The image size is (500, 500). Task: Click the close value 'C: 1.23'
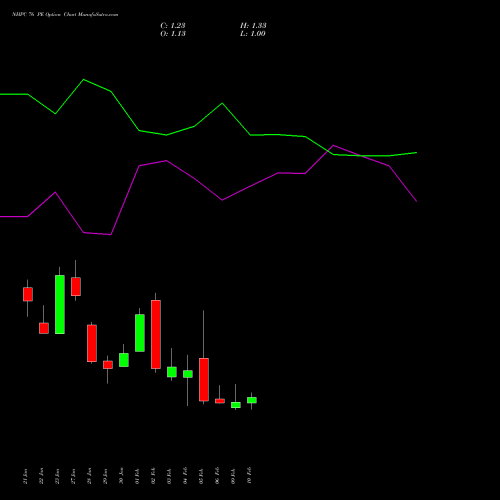(x=173, y=26)
